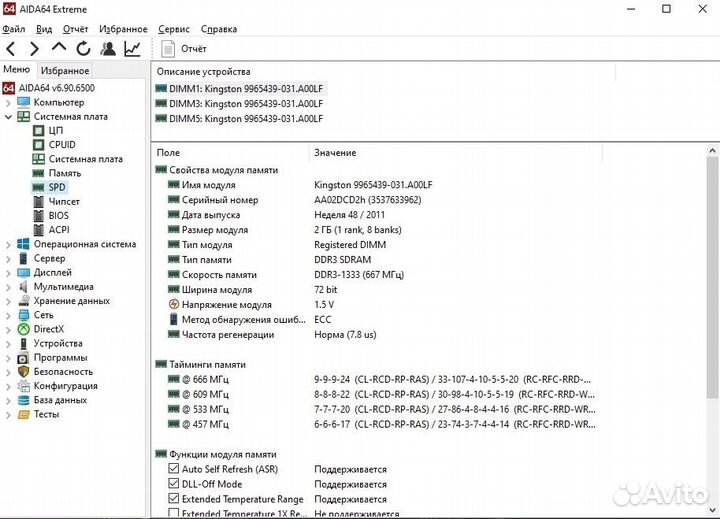The width and height of the screenshot is (720, 519).
Task: Click the Отчёт report toolbar button
Action: [184, 49]
